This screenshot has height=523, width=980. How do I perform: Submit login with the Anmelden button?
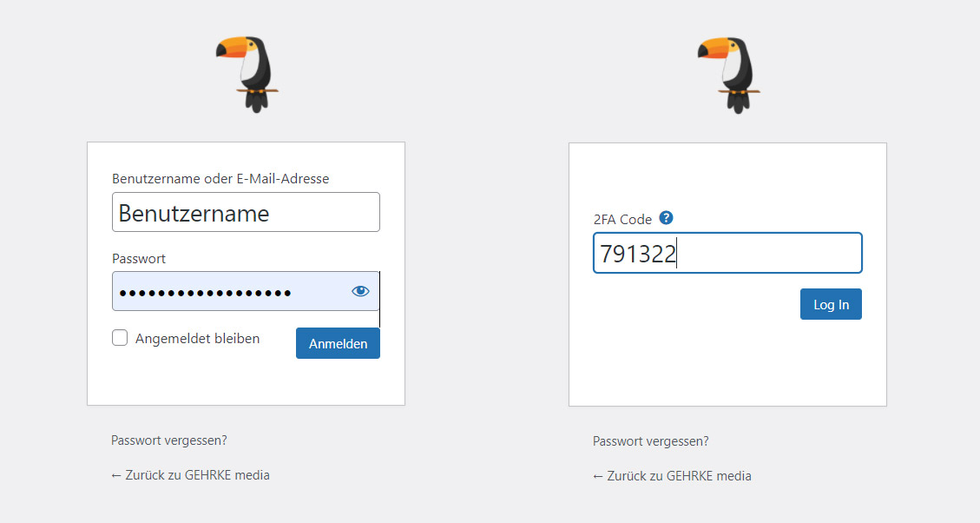point(339,343)
